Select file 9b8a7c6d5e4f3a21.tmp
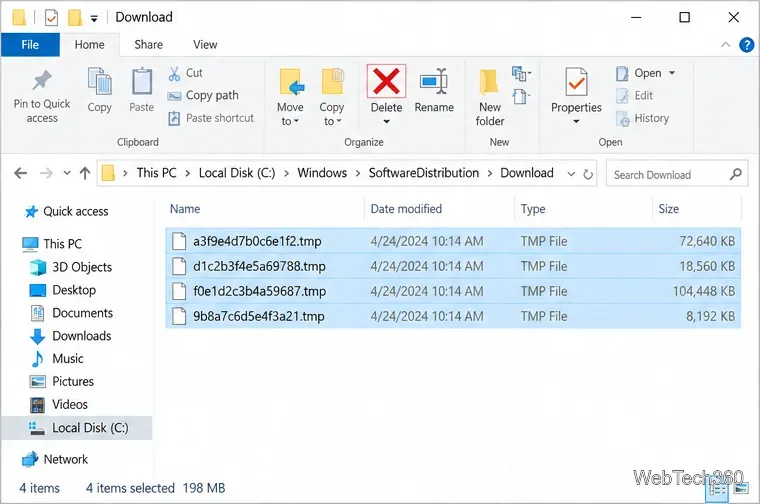 [x=453, y=316]
